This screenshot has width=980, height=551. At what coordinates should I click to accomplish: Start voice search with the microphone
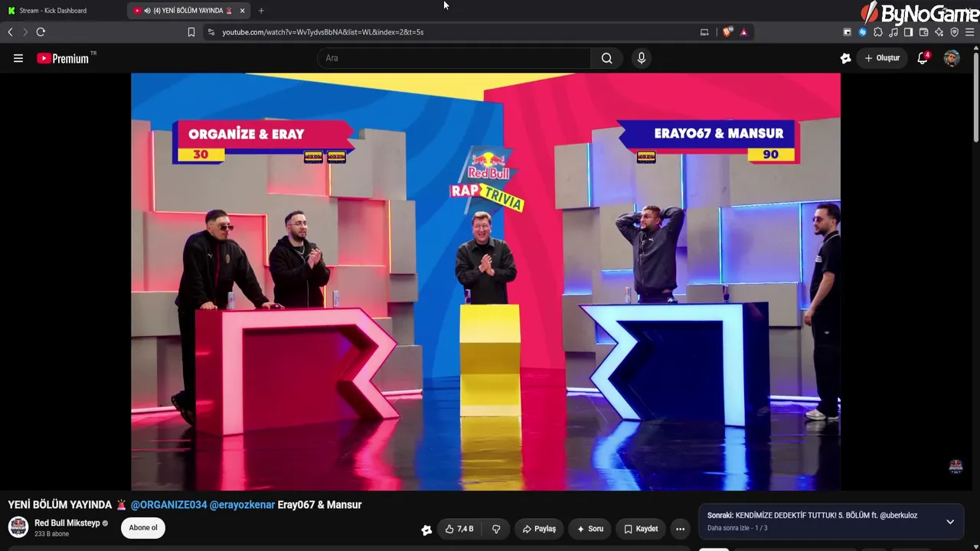[642, 58]
